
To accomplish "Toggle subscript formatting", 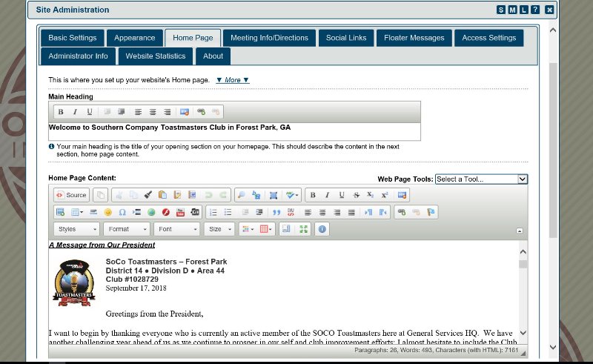I will coord(370,195).
